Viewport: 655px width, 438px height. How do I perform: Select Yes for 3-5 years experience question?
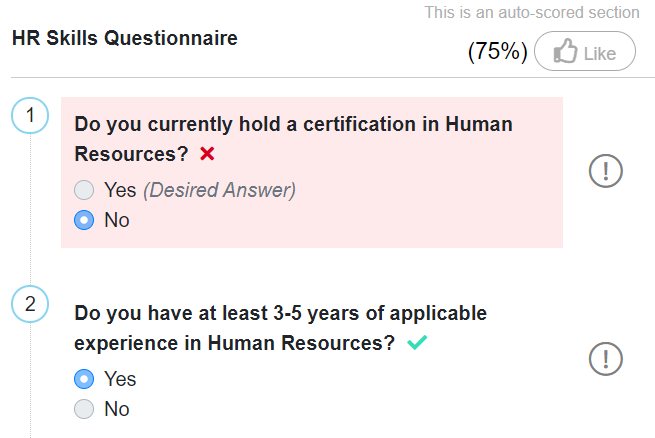(85, 379)
